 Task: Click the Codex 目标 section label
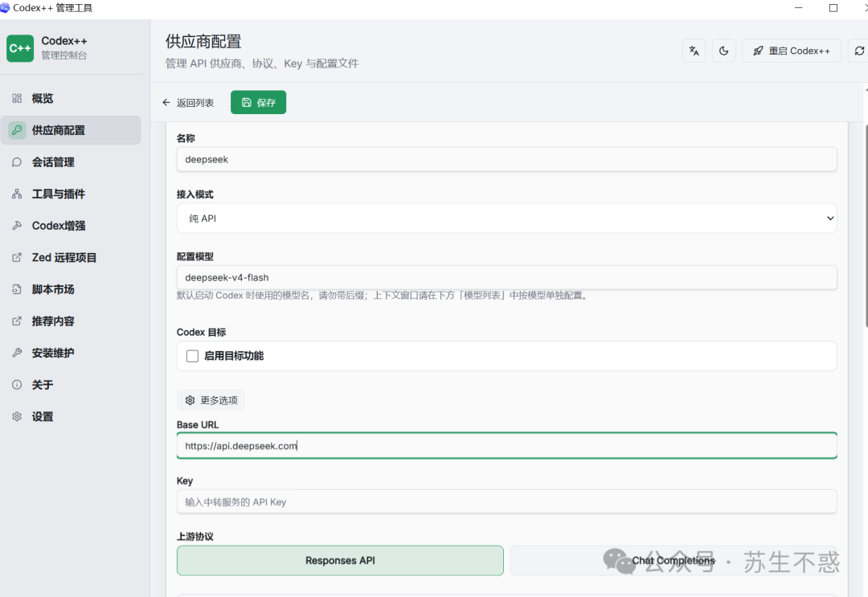(201, 332)
